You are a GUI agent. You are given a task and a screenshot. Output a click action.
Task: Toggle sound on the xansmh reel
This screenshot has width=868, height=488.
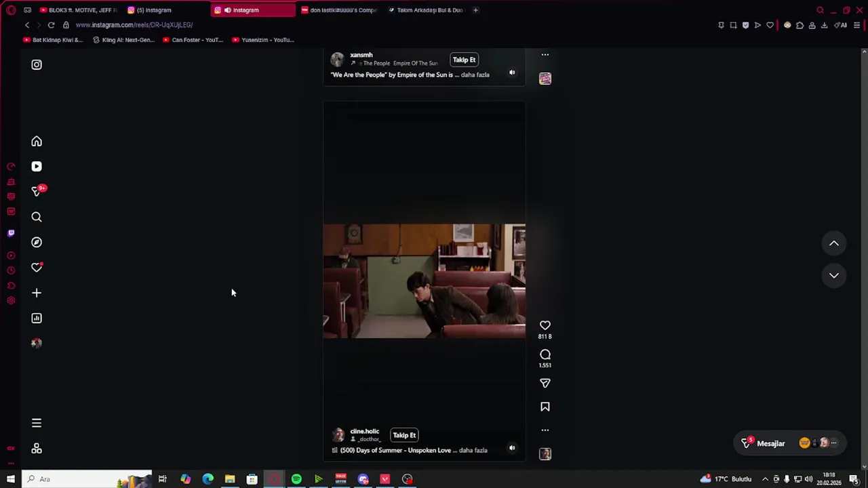pos(512,73)
